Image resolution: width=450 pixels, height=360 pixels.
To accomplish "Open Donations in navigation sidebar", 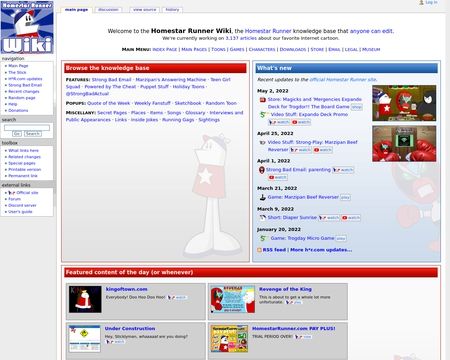I will [18, 110].
